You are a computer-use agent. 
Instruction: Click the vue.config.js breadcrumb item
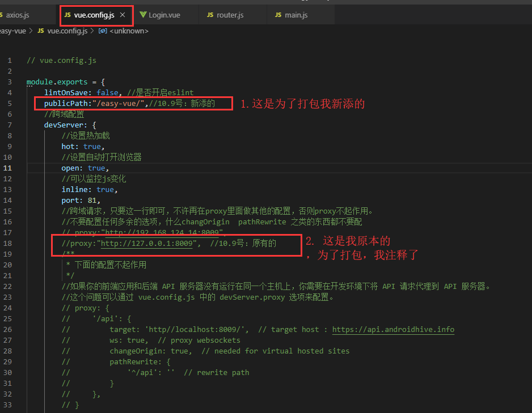(67, 31)
